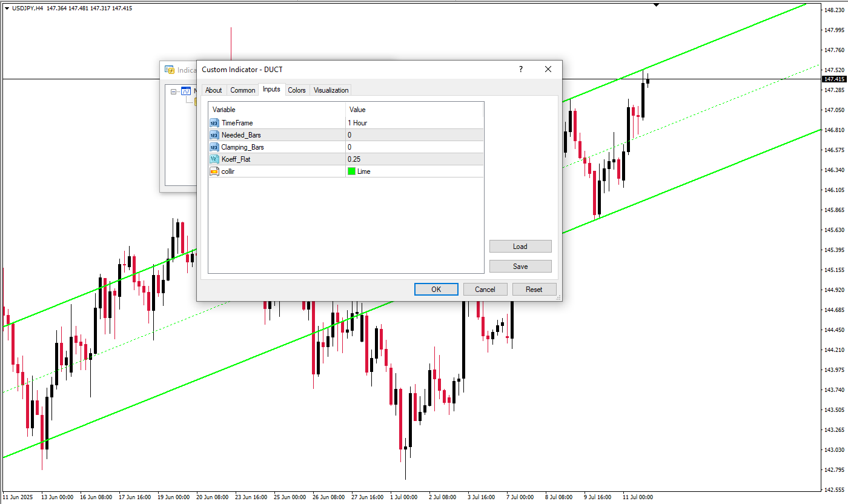
Task: Click the Clamping_Bars variable icon
Action: click(214, 147)
